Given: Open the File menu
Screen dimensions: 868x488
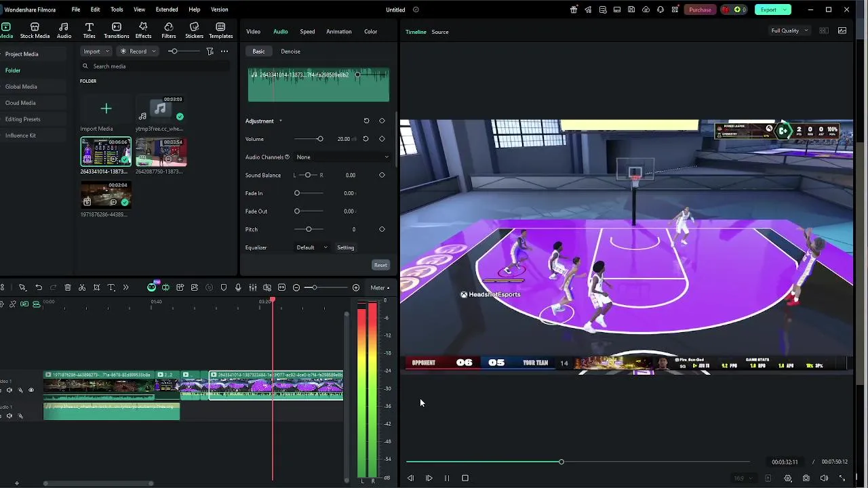Looking at the screenshot, I should coord(76,9).
